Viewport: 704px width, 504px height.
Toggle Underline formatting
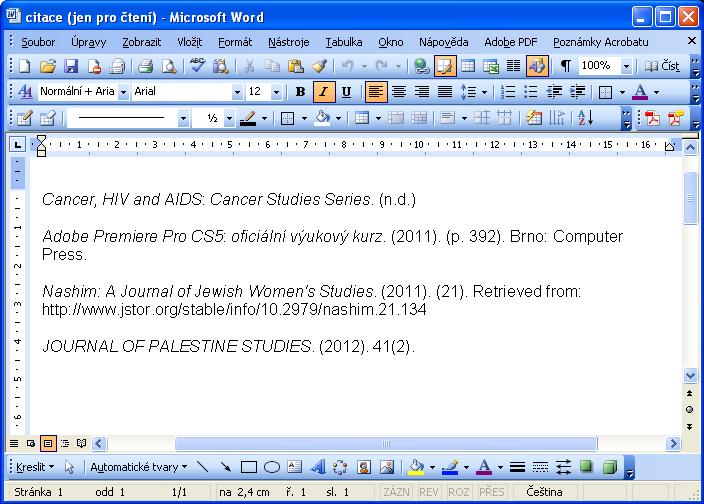[x=346, y=92]
